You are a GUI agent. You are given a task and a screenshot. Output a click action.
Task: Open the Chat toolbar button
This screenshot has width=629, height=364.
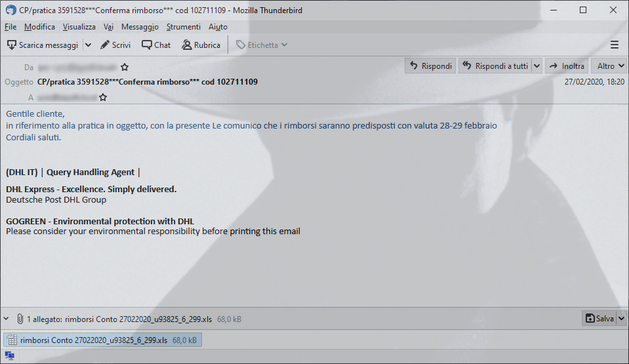(156, 45)
